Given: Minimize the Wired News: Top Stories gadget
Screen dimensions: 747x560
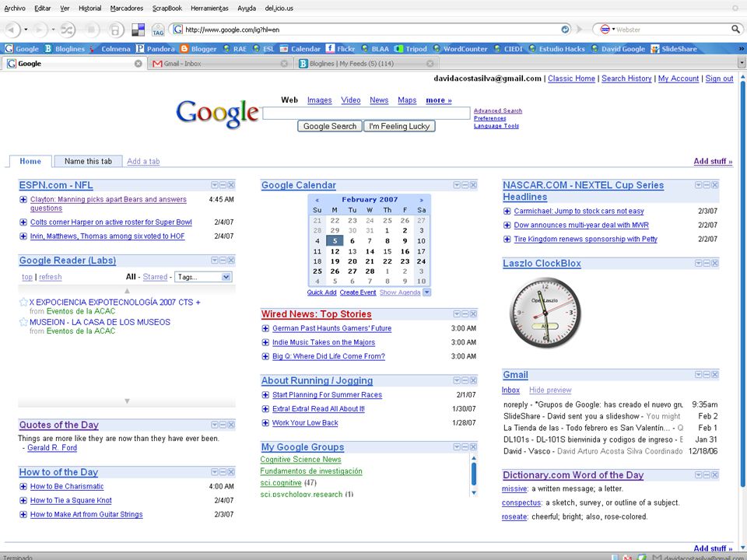Looking at the screenshot, I should click(465, 313).
